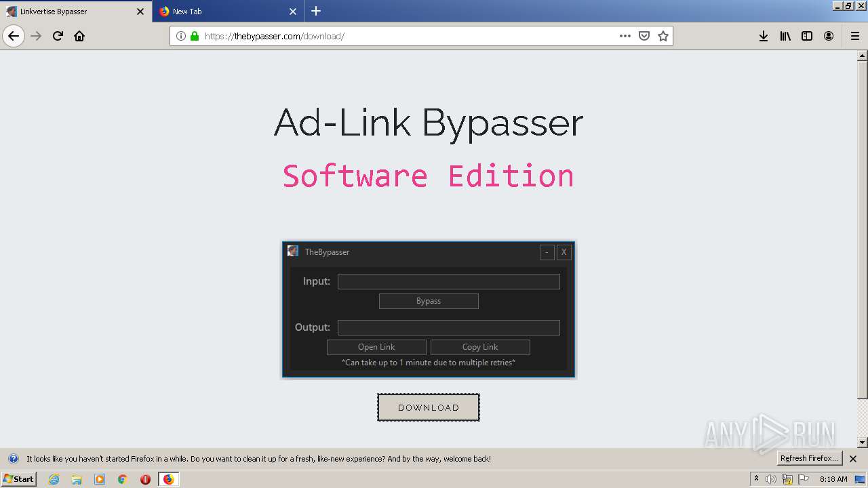Open the system clock showing 8:18 AM
The height and width of the screenshot is (488, 868).
point(833,479)
